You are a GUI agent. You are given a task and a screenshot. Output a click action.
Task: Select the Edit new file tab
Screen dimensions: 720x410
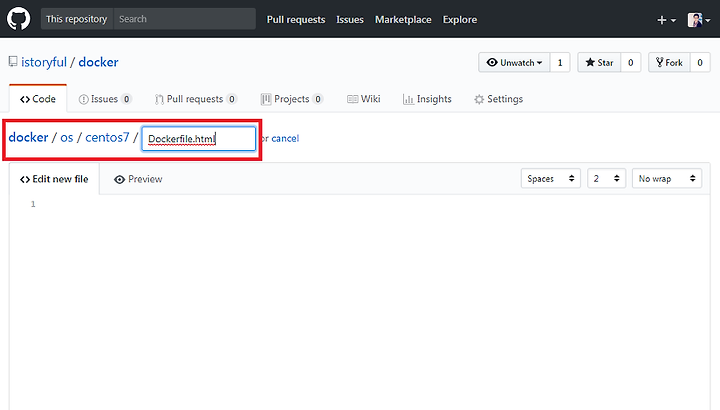click(54, 179)
